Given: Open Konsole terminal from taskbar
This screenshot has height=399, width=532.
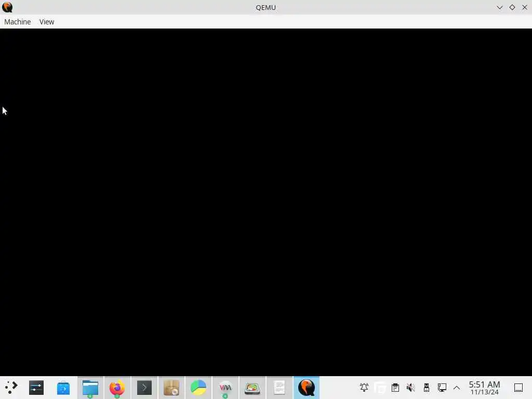Looking at the screenshot, I should [144, 388].
